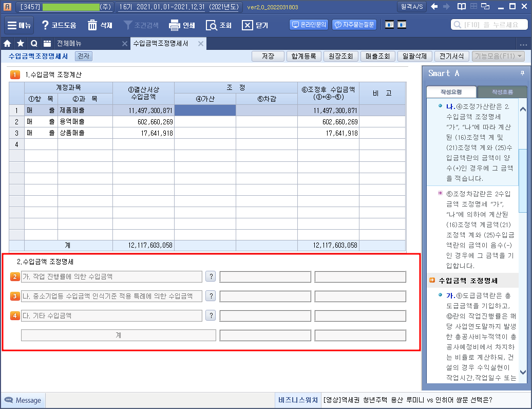
Task: Click the 삭제 trash icon
Action: click(x=100, y=25)
